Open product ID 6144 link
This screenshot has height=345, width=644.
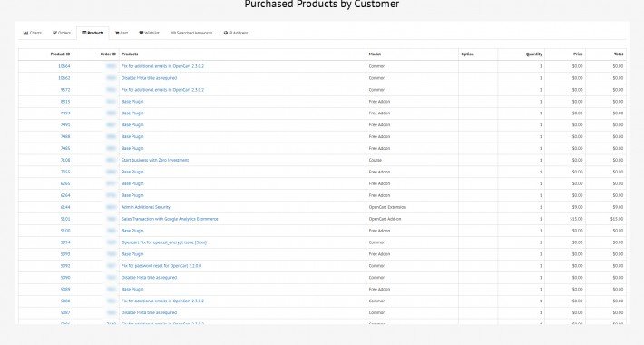pyautogui.click(x=65, y=207)
